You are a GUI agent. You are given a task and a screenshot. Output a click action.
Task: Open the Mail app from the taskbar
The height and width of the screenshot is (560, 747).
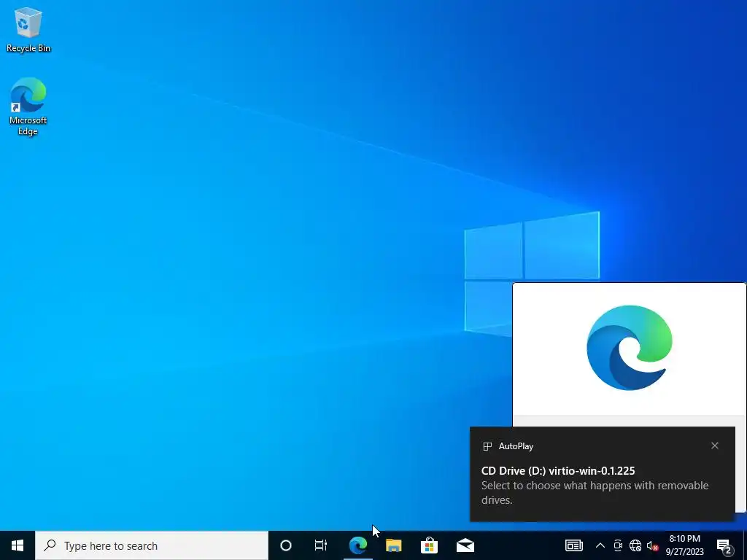click(465, 545)
